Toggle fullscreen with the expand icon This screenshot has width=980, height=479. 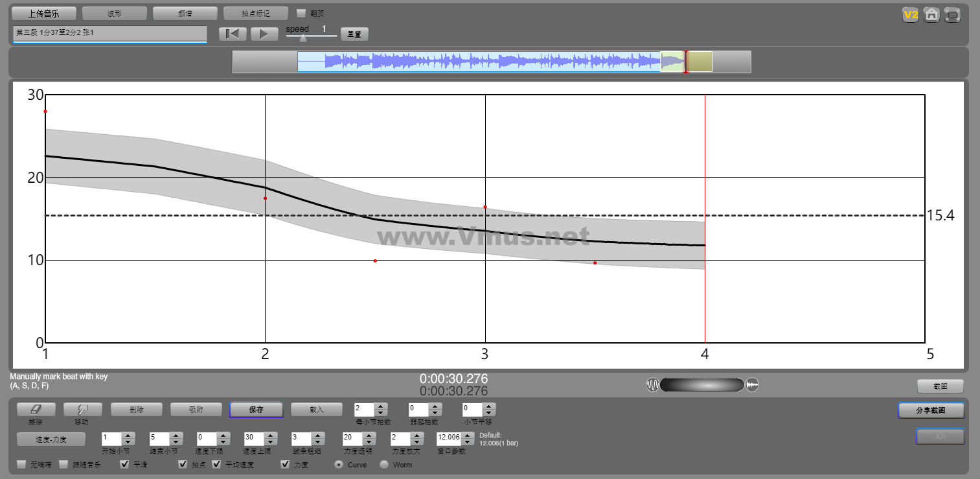[x=952, y=14]
